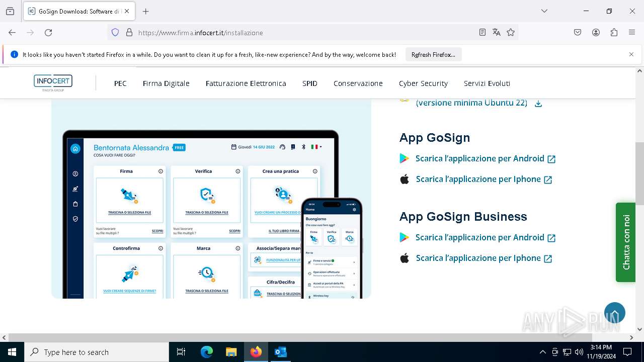Open the Fatturazione Elettronica menu
The image size is (644, 362).
[246, 83]
